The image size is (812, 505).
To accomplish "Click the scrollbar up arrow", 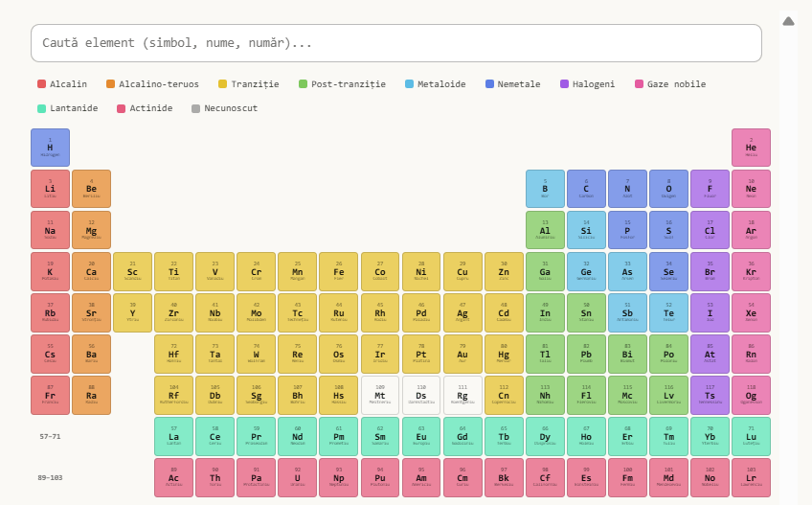I will click(x=789, y=21).
